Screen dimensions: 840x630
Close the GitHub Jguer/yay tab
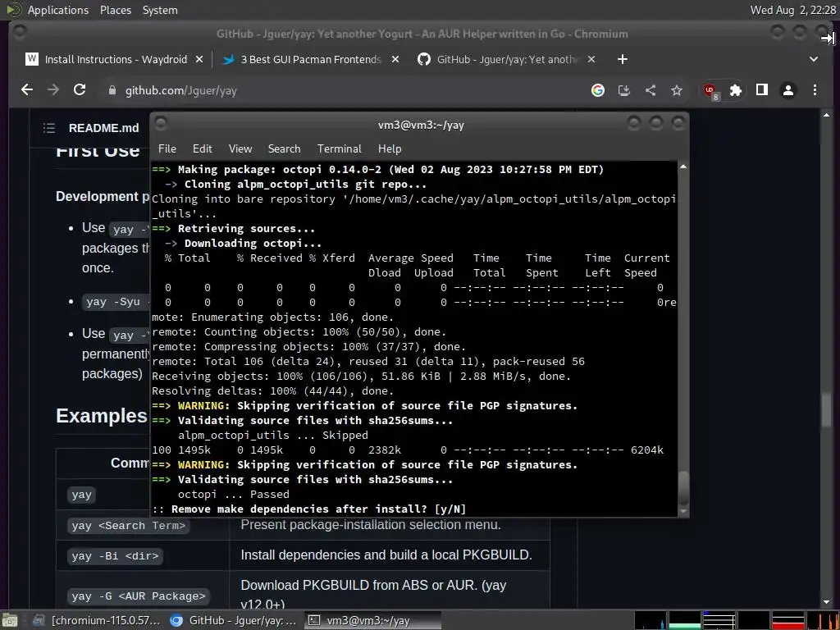click(x=591, y=59)
